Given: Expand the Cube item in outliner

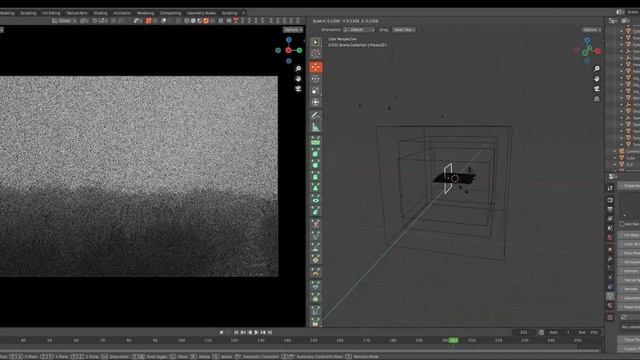Looking at the screenshot, I should pos(615,158).
